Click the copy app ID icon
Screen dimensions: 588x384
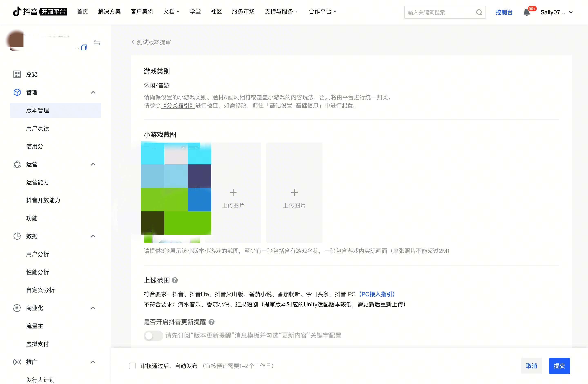84,47
